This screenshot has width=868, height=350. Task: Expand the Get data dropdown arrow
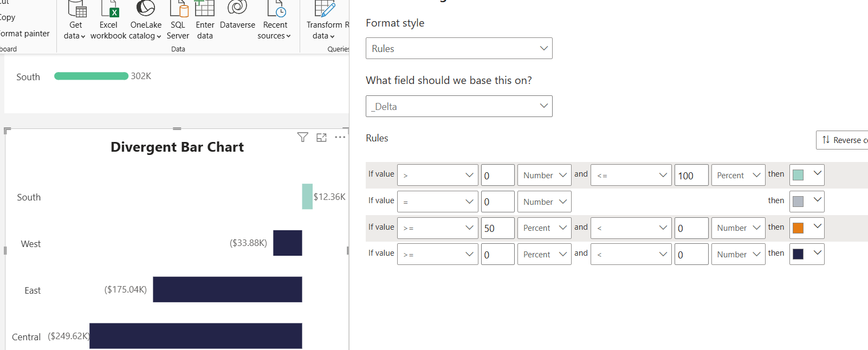tap(83, 37)
